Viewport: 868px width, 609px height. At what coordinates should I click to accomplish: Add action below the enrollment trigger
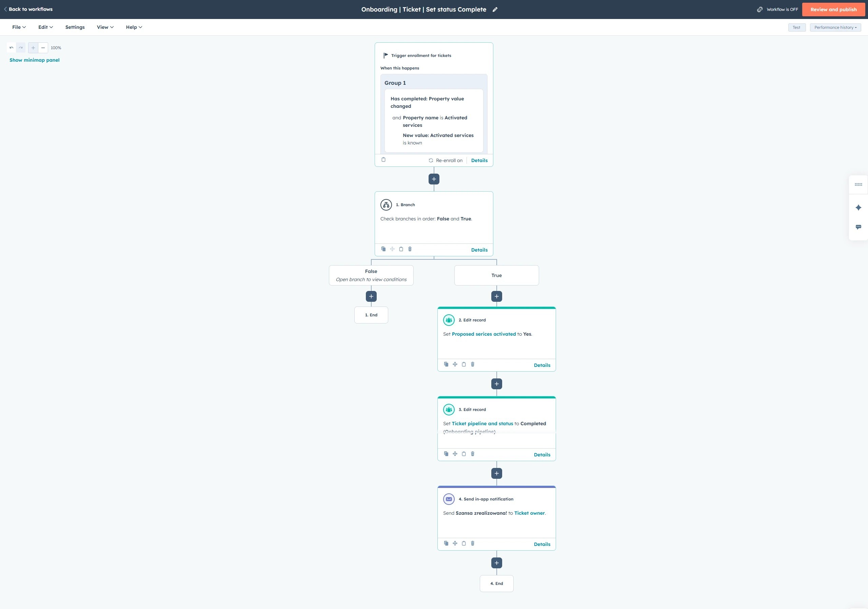(x=434, y=179)
